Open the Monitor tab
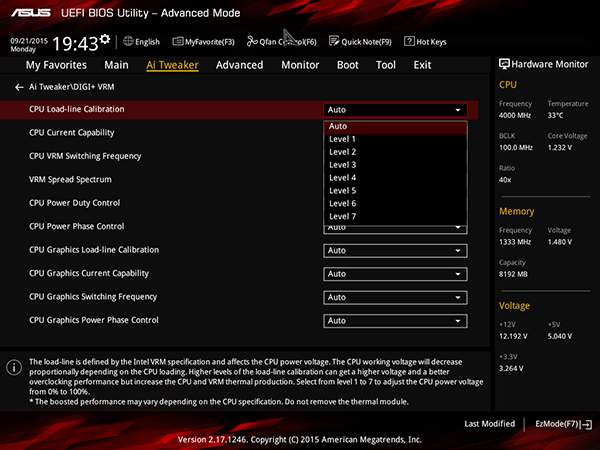The height and width of the screenshot is (450, 600). pyautogui.click(x=300, y=65)
